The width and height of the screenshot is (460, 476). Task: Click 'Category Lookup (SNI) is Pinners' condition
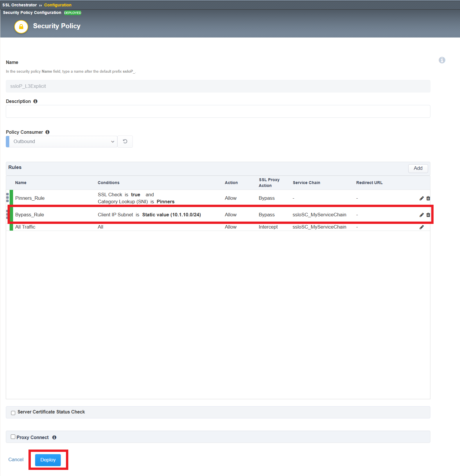[x=136, y=202]
